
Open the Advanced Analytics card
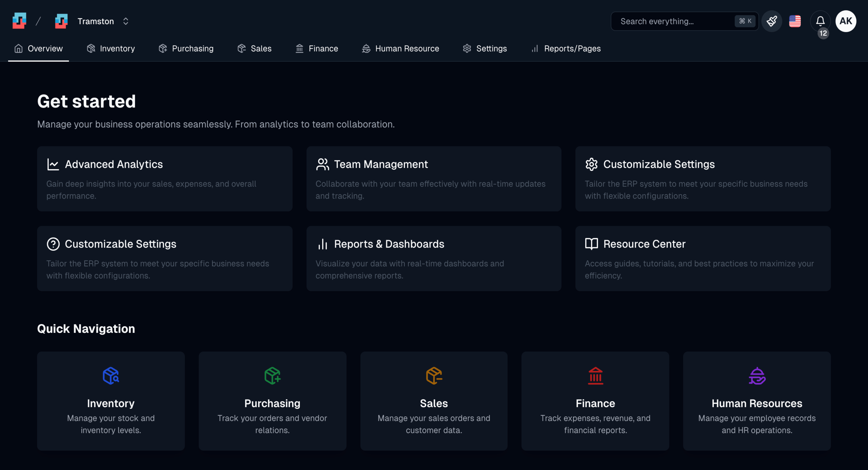164,179
